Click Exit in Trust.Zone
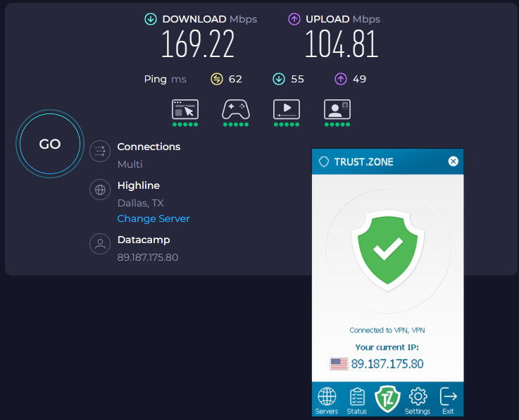This screenshot has width=519, height=420. click(x=448, y=400)
